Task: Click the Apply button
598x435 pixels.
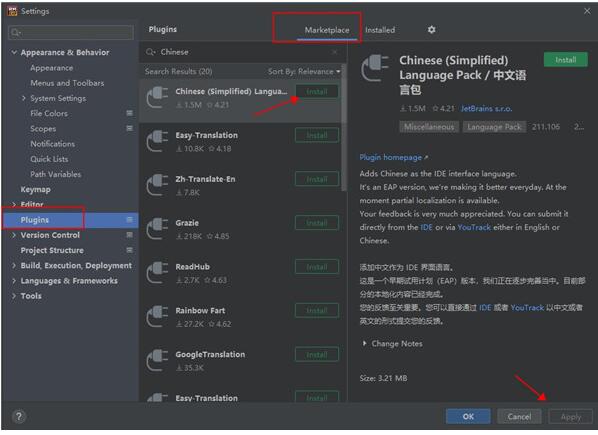Action: pos(571,417)
